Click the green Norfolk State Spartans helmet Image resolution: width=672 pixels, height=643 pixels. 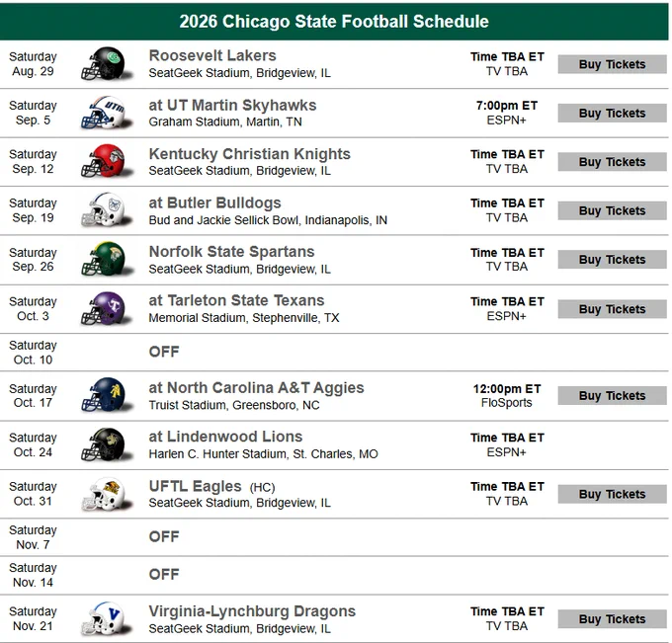[107, 260]
